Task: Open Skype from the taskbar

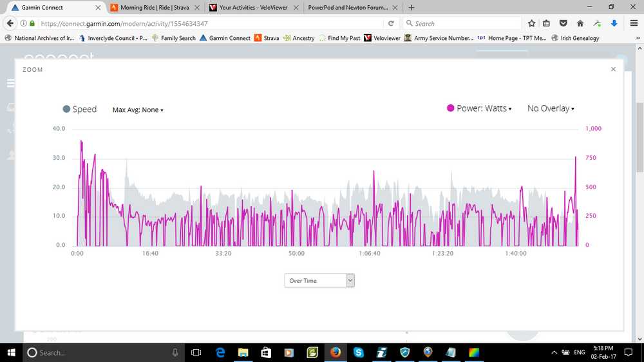Action: (x=359, y=352)
